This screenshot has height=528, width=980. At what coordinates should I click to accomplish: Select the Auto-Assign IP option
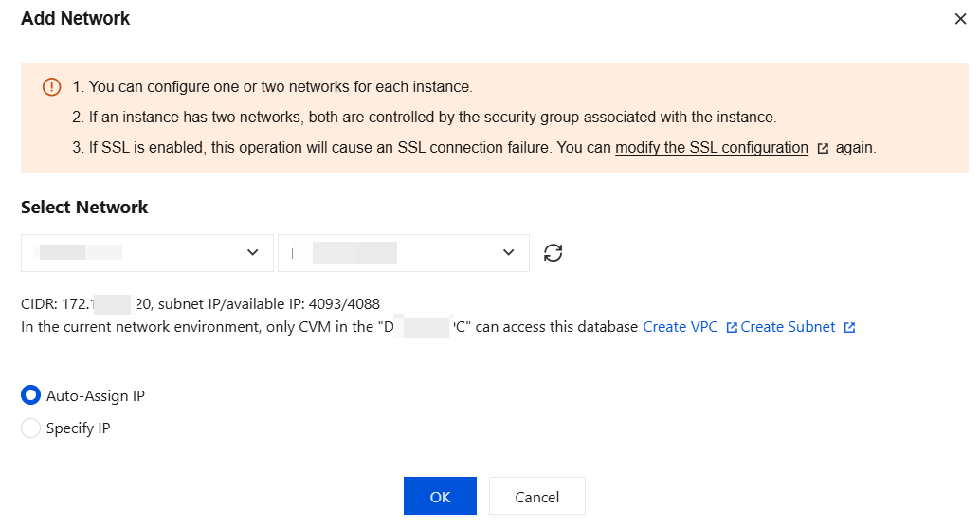coord(31,395)
